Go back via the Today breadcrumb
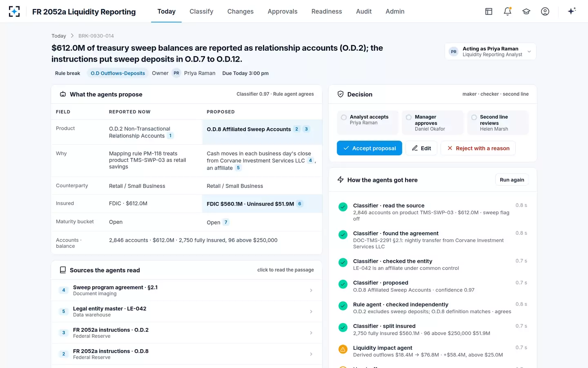Image resolution: width=588 pixels, height=368 pixels. point(59,36)
